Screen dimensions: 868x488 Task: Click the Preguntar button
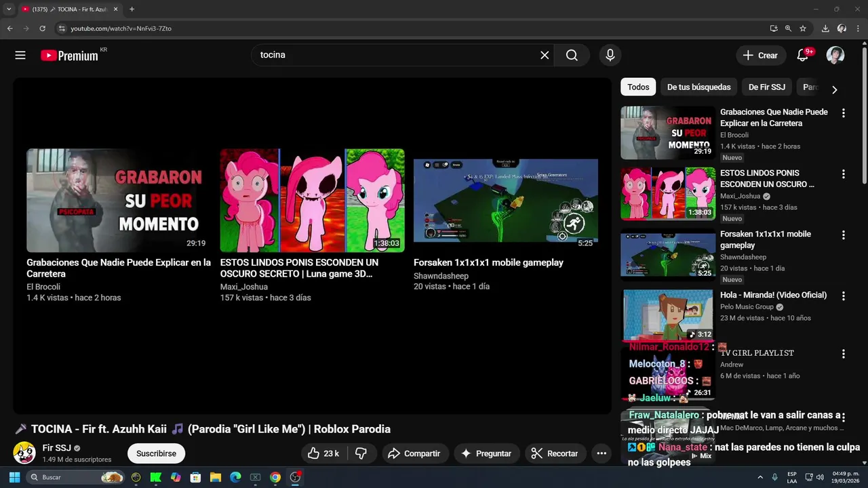[486, 453]
